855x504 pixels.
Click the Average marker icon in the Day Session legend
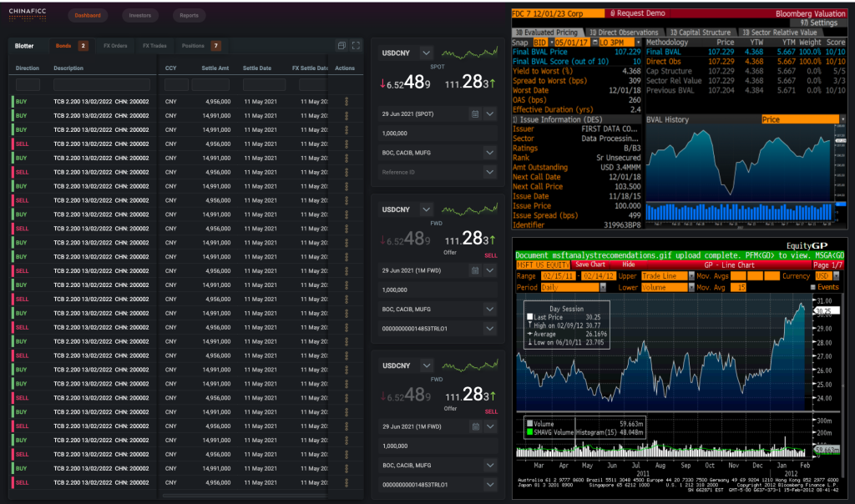529,334
